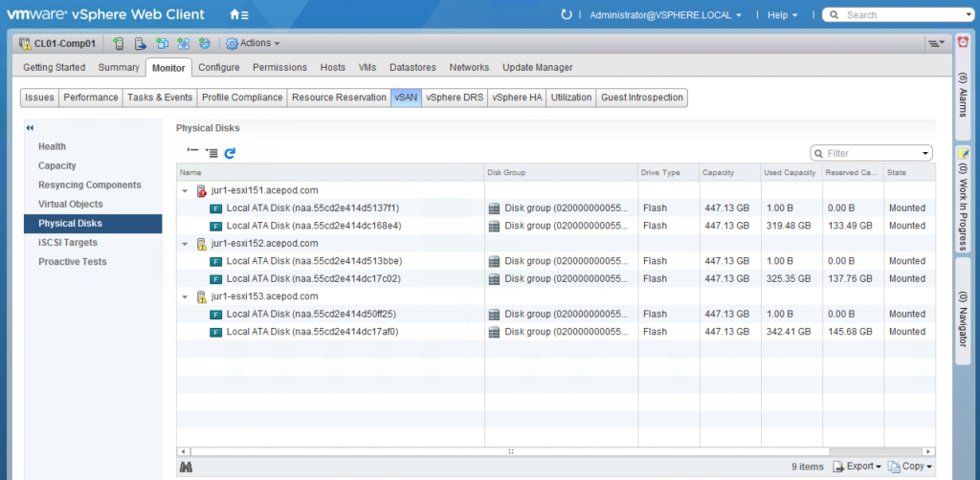Collapse the jur1-esxi152.acepod.com host row
980x480 pixels.
pos(185,244)
